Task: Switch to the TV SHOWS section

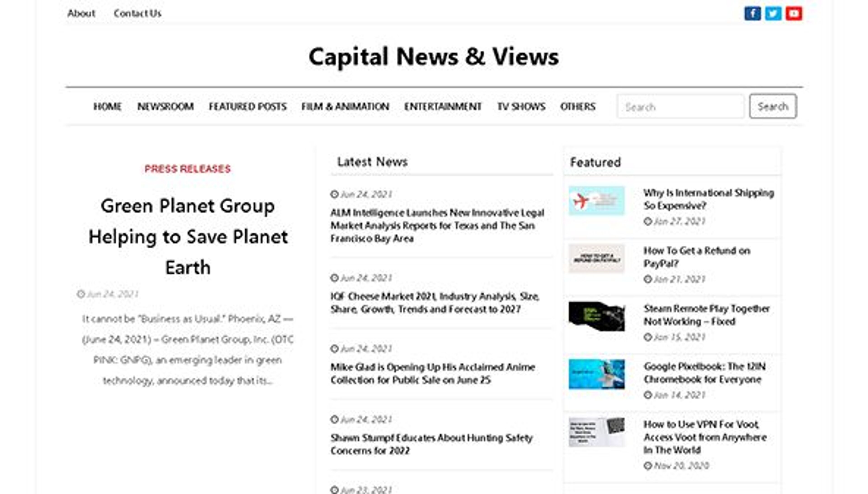Action: point(521,106)
